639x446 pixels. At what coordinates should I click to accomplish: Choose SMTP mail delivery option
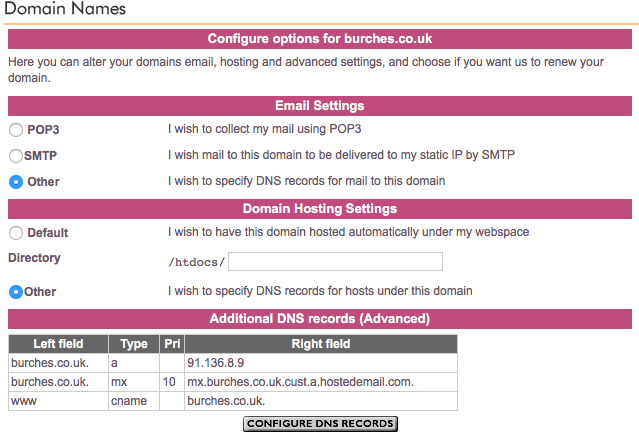(16, 156)
